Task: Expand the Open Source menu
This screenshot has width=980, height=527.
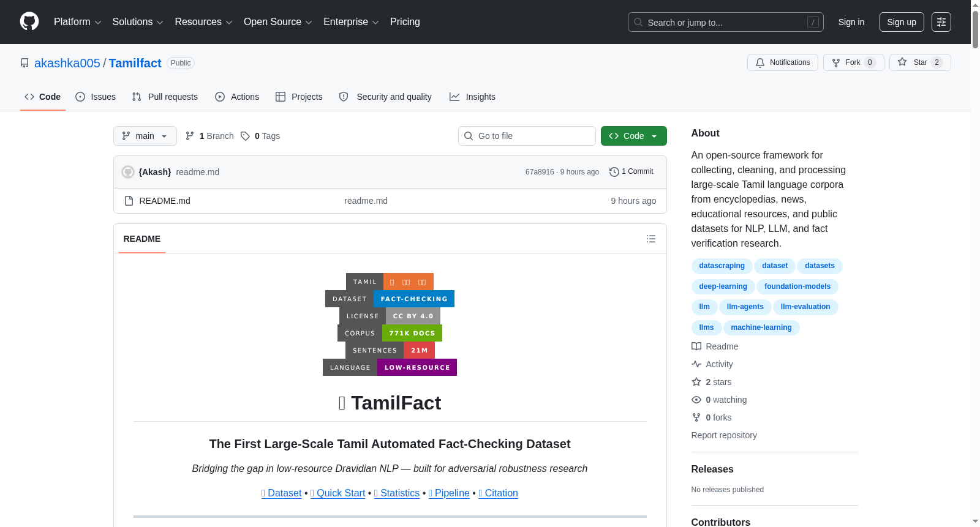Action: point(278,22)
